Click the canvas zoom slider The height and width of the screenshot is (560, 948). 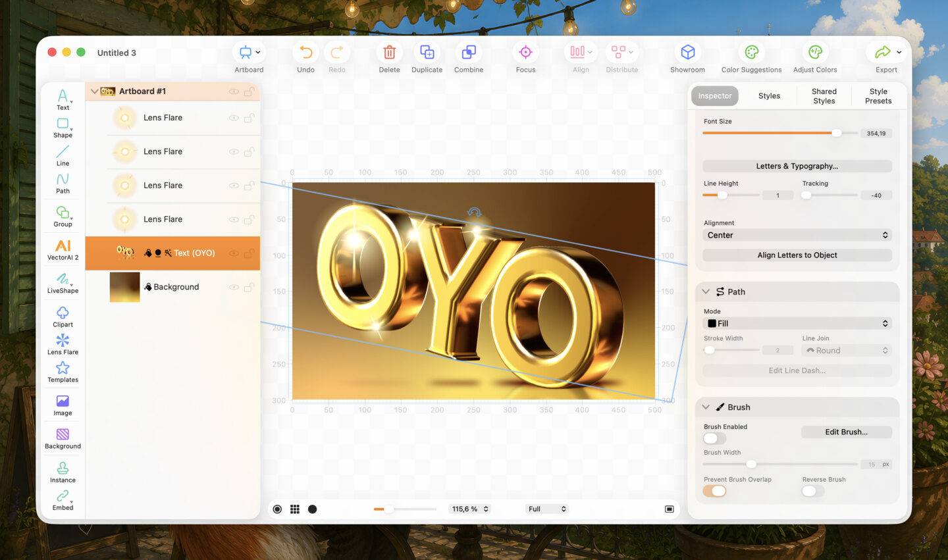[x=405, y=509]
